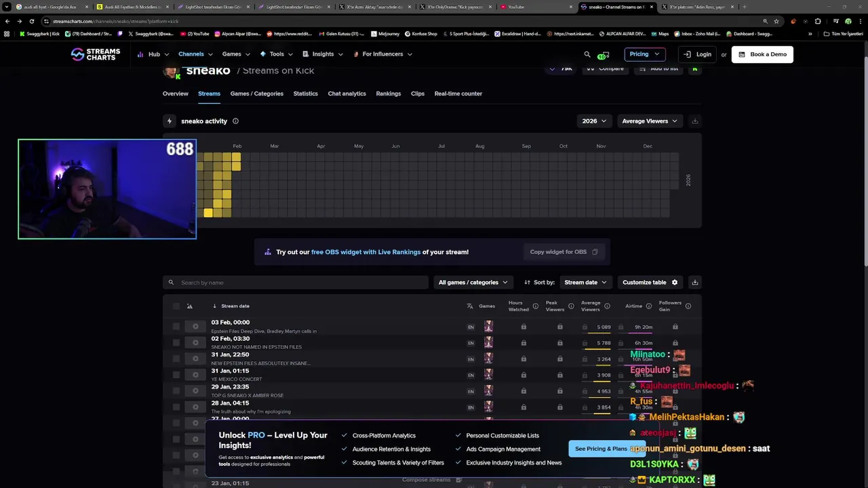Click the Streams Charts logo
The image size is (868, 488).
96,54
